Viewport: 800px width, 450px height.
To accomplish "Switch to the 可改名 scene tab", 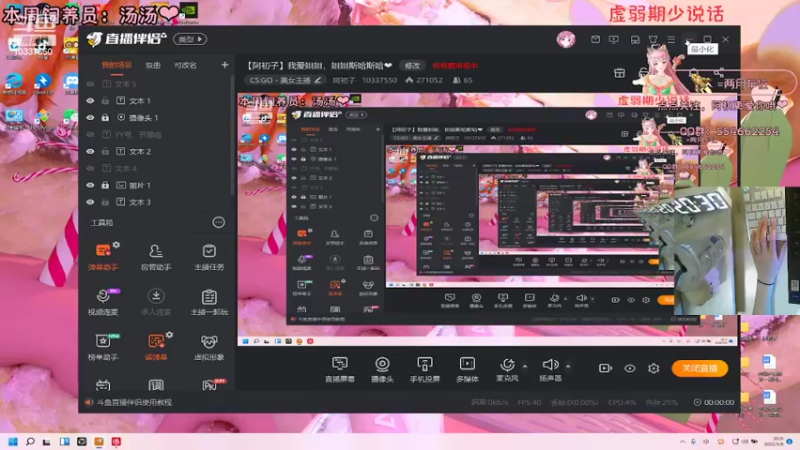I will click(x=185, y=65).
